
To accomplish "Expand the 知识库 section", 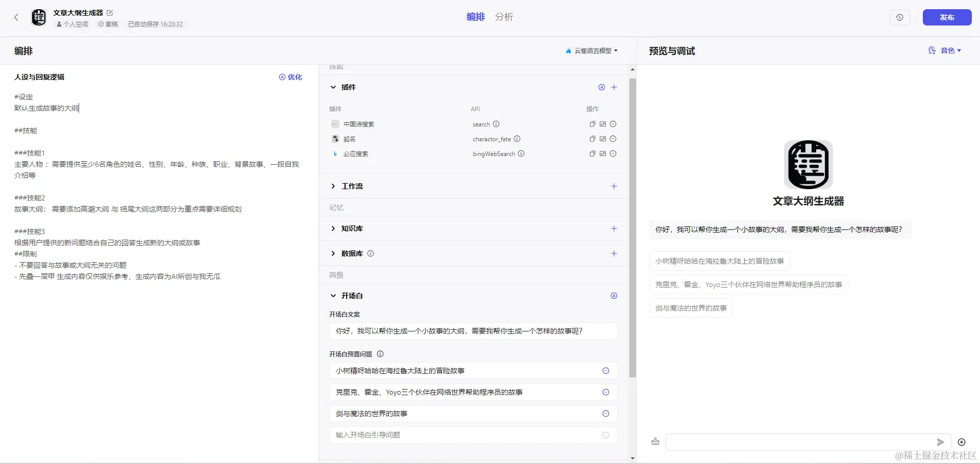I will pyautogui.click(x=333, y=228).
